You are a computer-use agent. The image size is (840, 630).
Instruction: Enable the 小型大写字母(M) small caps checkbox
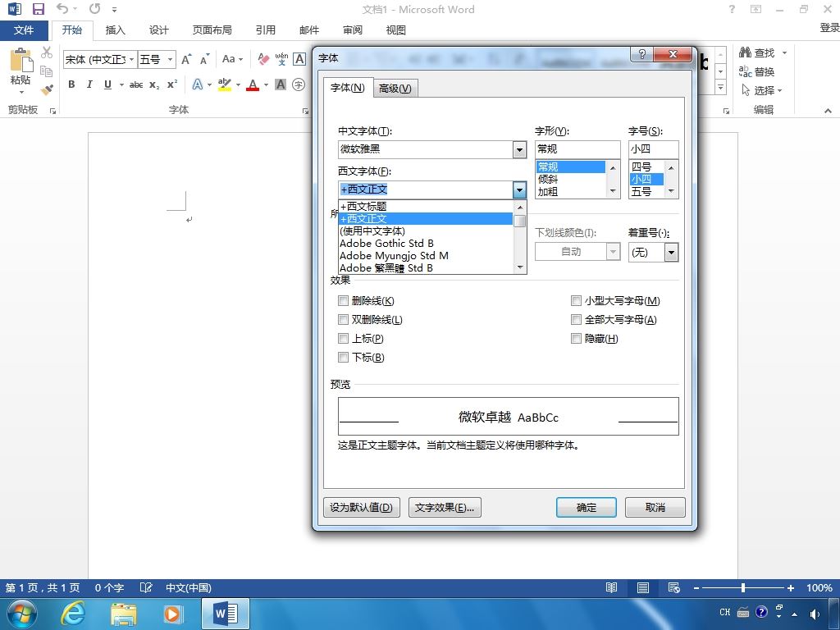[x=576, y=301]
